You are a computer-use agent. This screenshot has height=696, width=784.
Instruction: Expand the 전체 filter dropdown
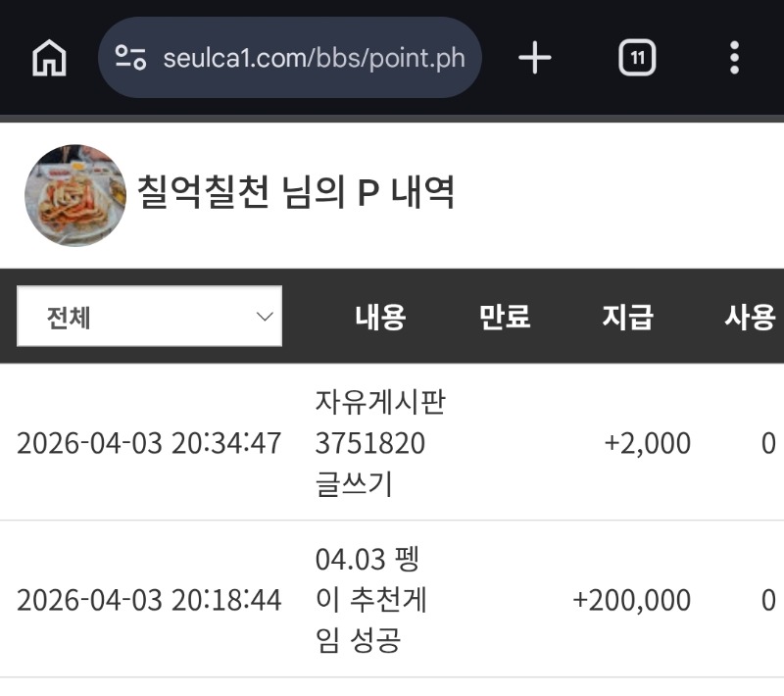(x=149, y=317)
